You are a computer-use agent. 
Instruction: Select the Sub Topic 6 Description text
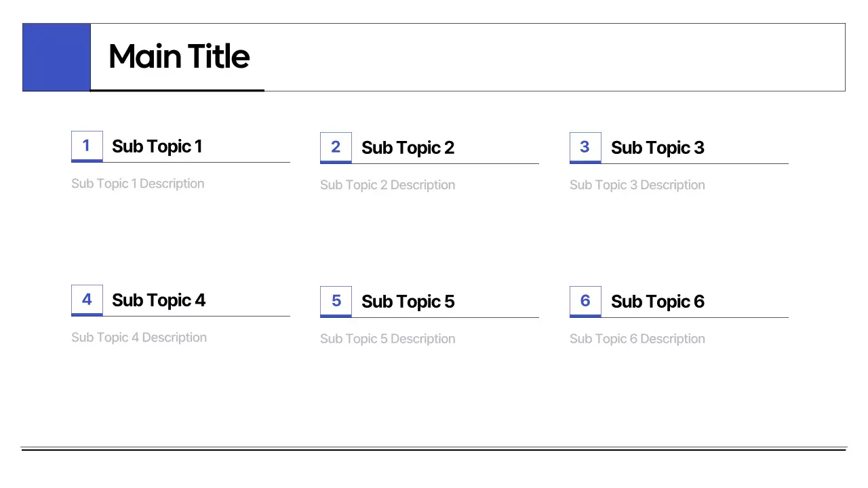tap(637, 339)
